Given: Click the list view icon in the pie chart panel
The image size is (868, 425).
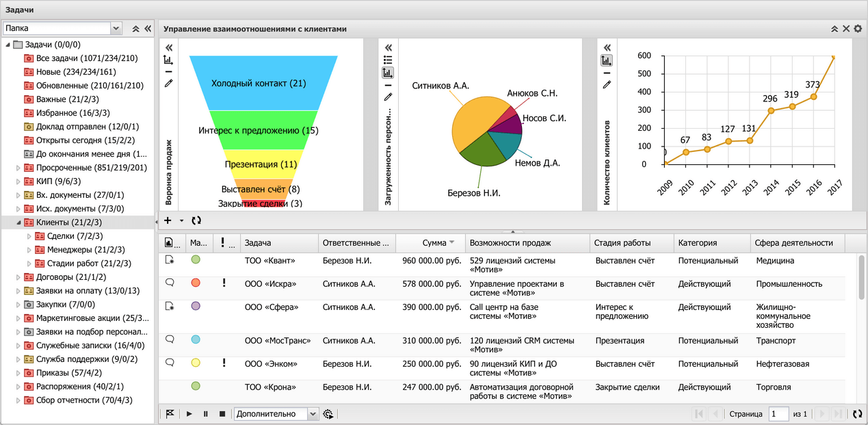Looking at the screenshot, I should point(388,60).
